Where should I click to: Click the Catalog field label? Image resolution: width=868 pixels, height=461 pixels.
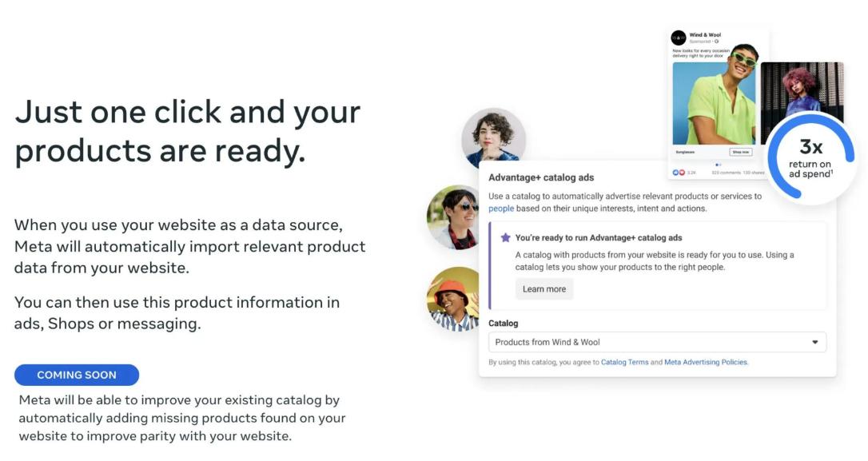click(x=504, y=324)
